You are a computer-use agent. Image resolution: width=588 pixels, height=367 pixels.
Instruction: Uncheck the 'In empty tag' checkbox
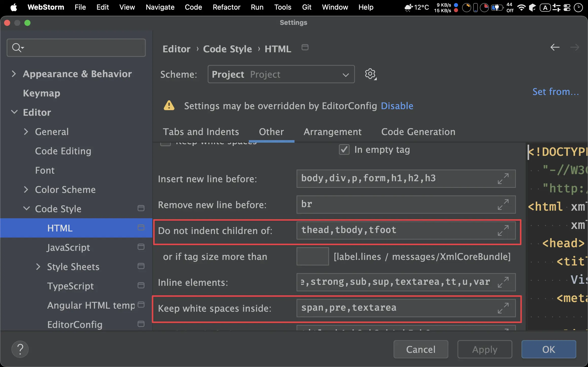click(344, 150)
